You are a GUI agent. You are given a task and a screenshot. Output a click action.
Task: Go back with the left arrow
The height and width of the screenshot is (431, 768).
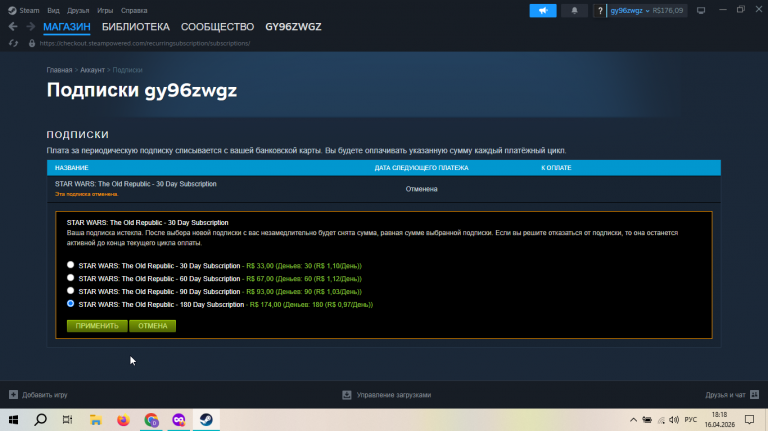point(13,26)
